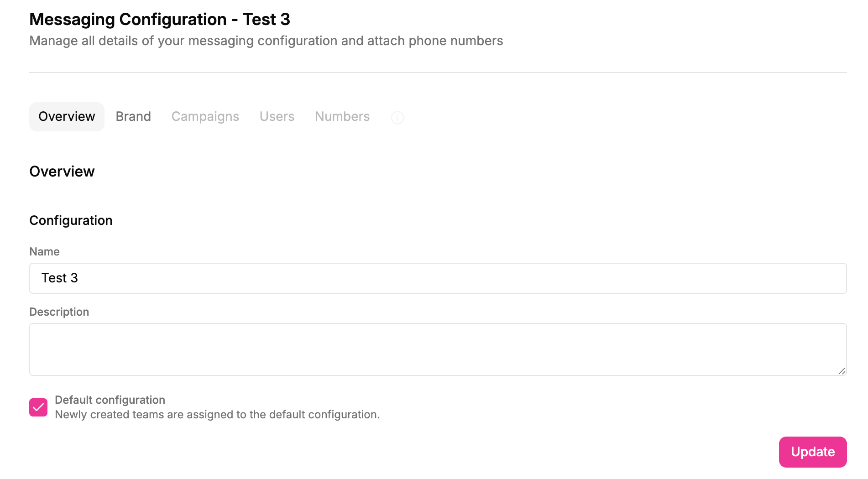Viewport: 868px width, 479px height.
Task: Click the horizontal divider under the subtitle
Action: click(x=438, y=73)
